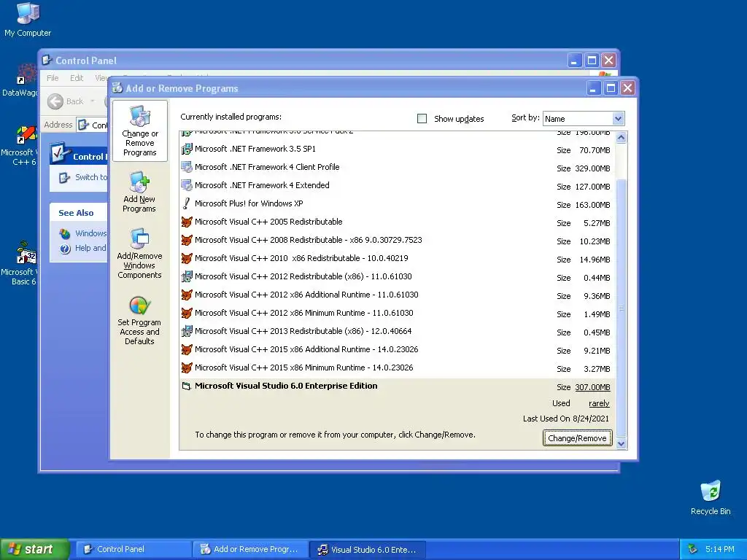Open Add New Programs sidebar icon
The height and width of the screenshot is (560, 747).
[x=139, y=182]
